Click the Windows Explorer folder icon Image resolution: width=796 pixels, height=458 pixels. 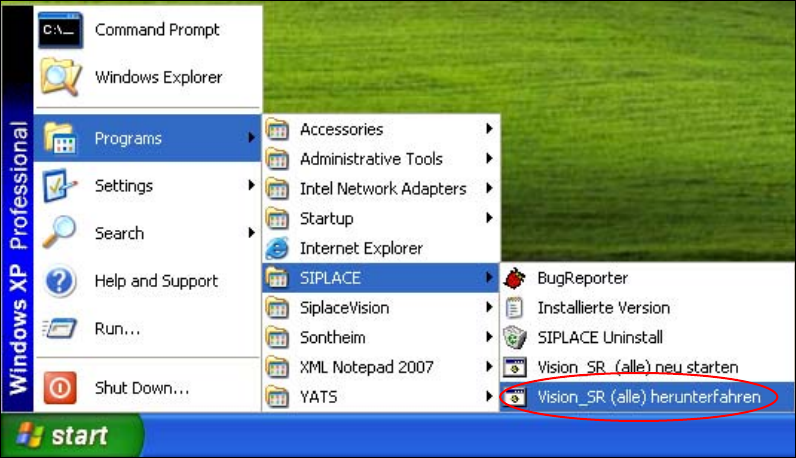pyautogui.click(x=60, y=77)
